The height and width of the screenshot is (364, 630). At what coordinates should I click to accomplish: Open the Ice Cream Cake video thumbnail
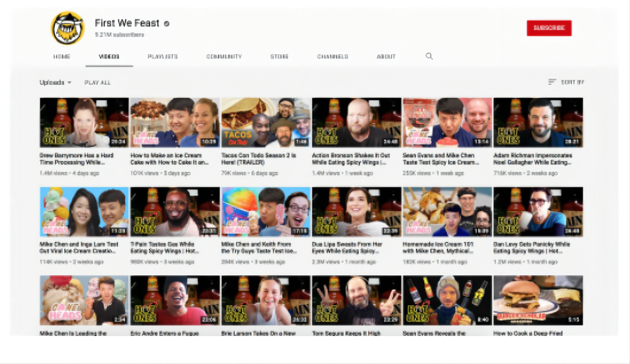point(175,123)
